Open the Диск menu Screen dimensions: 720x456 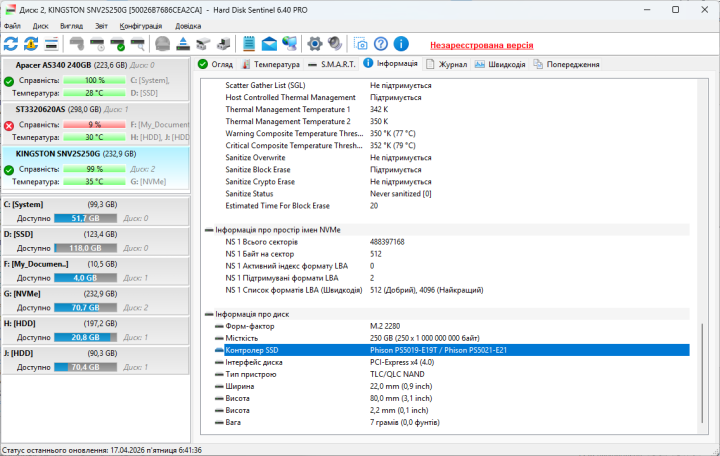40,26
